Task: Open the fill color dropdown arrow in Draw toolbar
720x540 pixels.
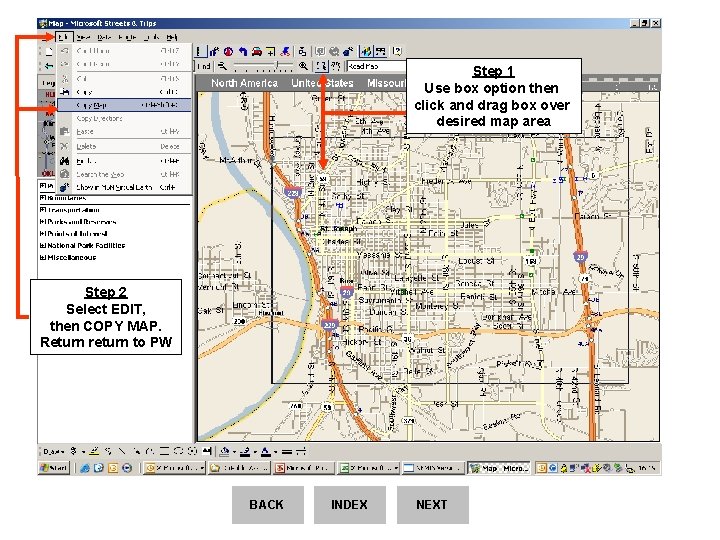Action: click(x=233, y=452)
